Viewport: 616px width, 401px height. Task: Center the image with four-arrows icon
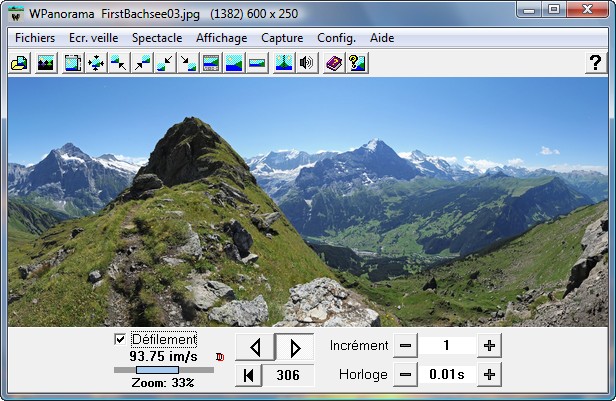coord(96,63)
